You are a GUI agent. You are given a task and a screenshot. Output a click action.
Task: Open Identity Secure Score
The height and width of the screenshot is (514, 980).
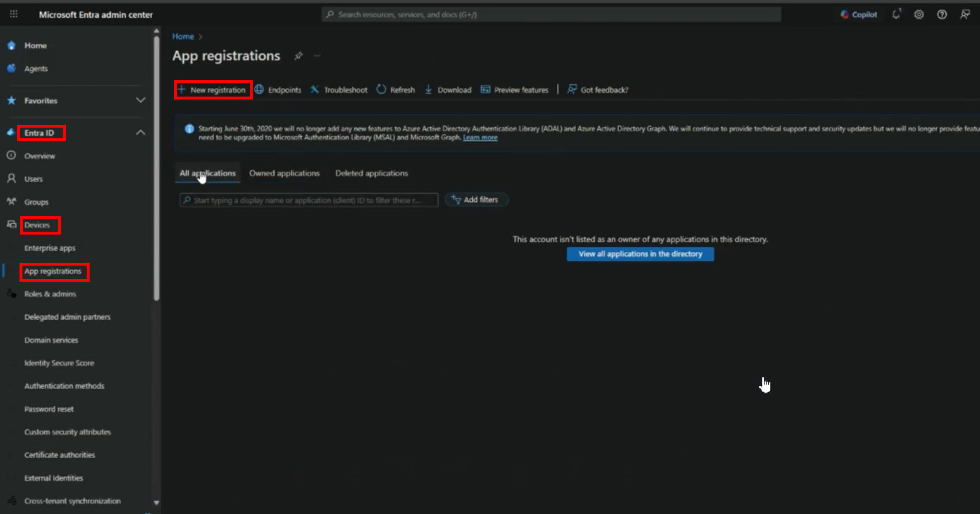pyautogui.click(x=59, y=363)
